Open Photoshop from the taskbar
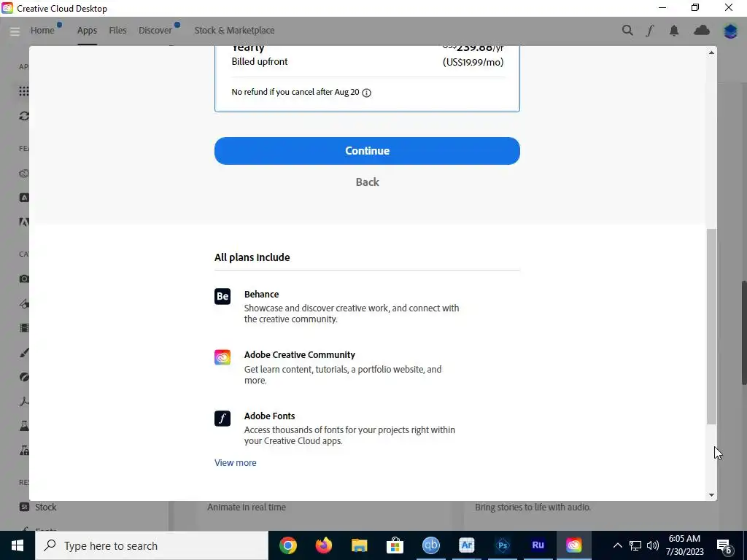This screenshot has width=747, height=560. pos(502,545)
